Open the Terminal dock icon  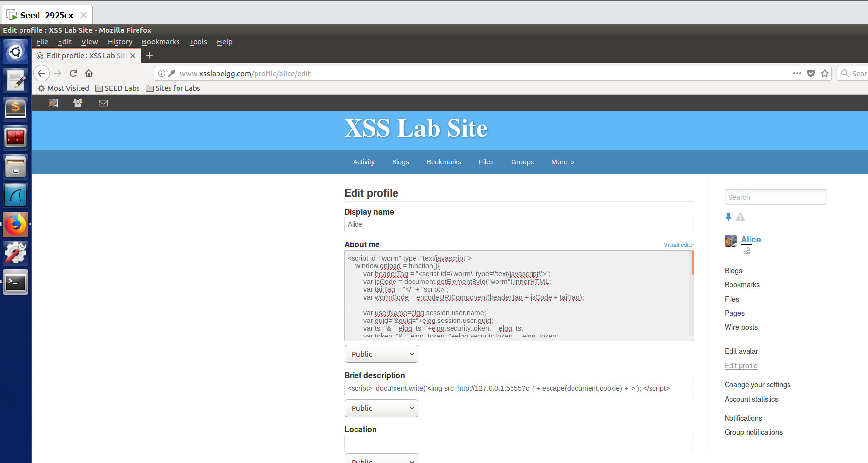click(16, 282)
